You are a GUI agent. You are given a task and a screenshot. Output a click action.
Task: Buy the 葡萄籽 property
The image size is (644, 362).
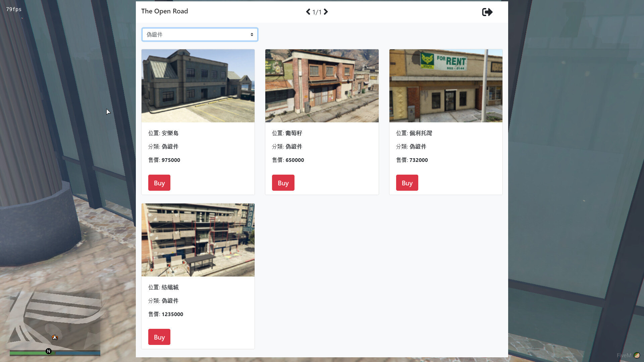(x=283, y=183)
